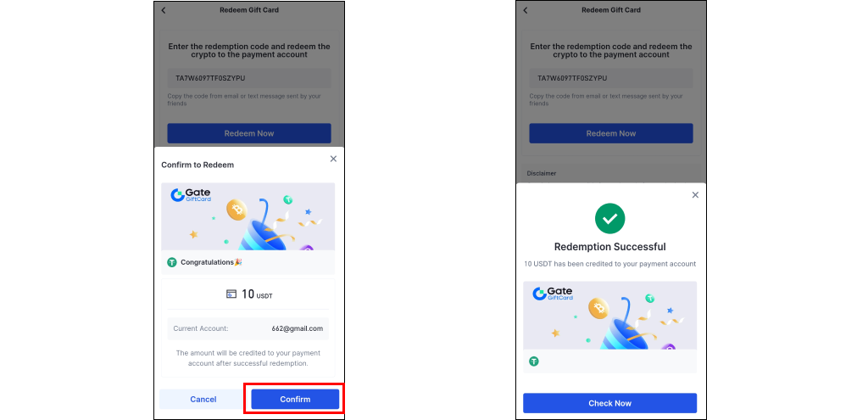
Task: Click Redeem Now above the Disclaimer text
Action: click(x=610, y=133)
